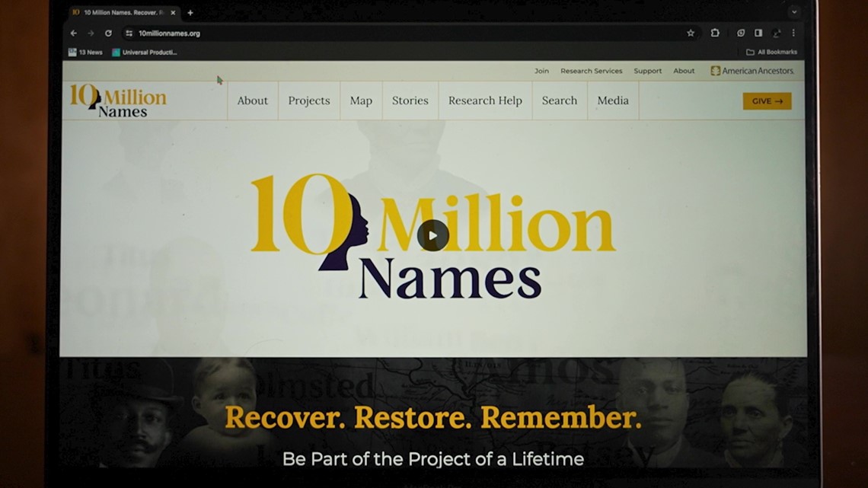Expand the tab search chevron
The height and width of the screenshot is (488, 868).
[x=794, y=12]
